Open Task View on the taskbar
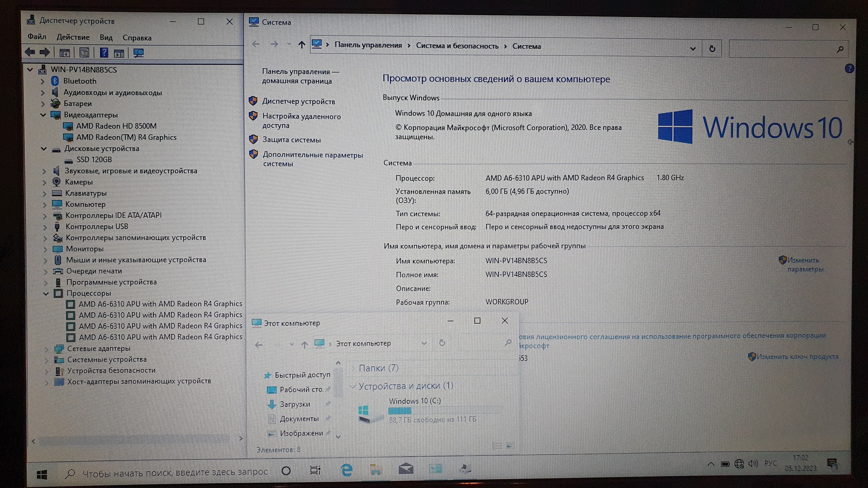 pos(315,470)
